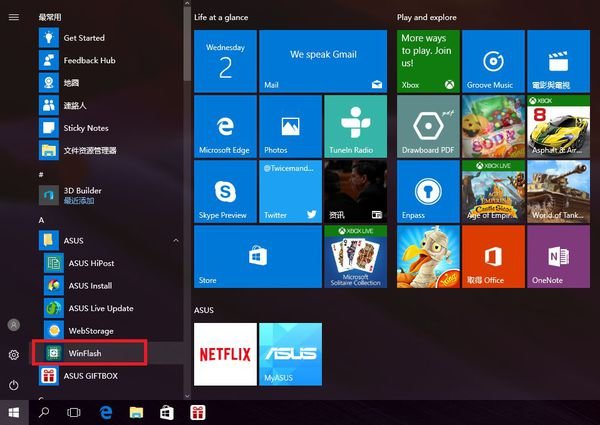Open the Netflix tile
600x425 pixels.
click(225, 353)
